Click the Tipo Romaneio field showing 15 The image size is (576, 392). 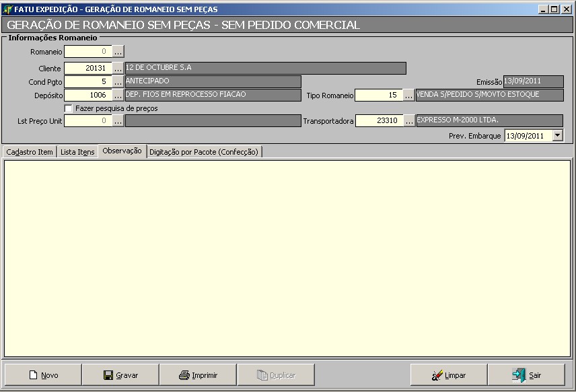click(378, 95)
